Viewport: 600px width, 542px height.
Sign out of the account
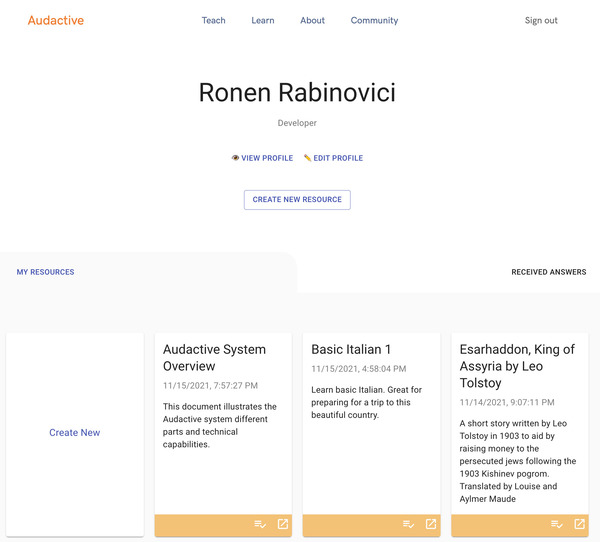541,20
